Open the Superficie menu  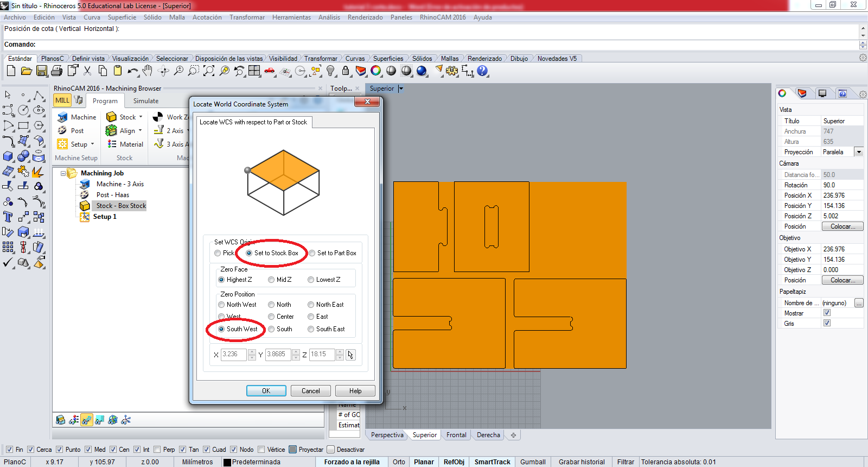(x=122, y=17)
